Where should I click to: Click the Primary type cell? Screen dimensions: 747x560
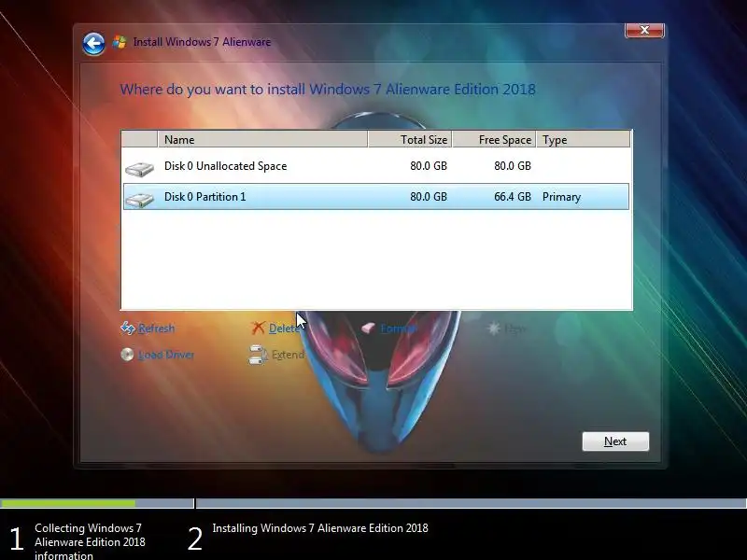(x=561, y=197)
